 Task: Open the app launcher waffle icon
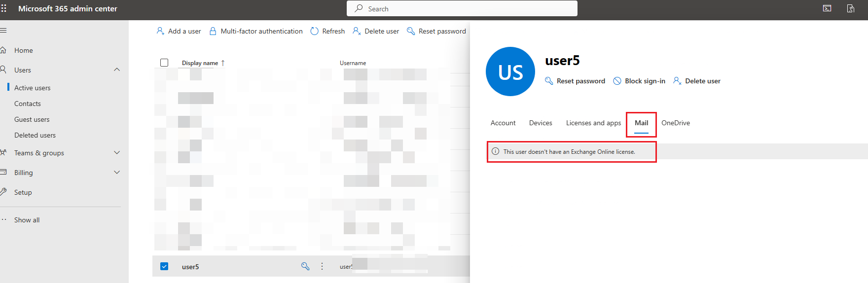[x=4, y=8]
